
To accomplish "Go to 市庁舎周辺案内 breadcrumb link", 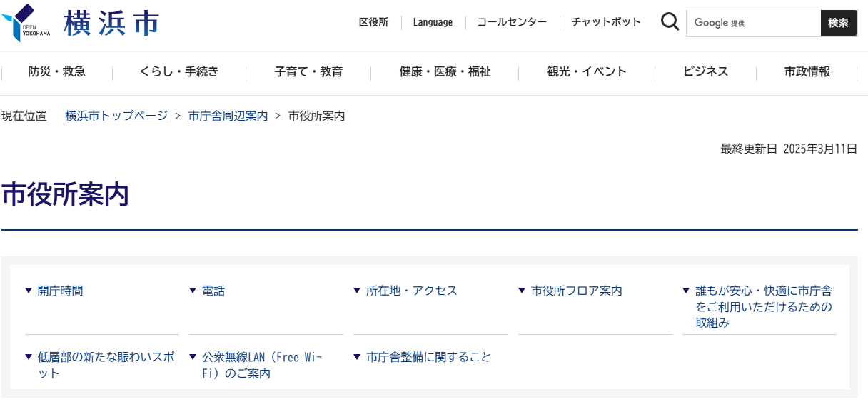I will coord(228,116).
